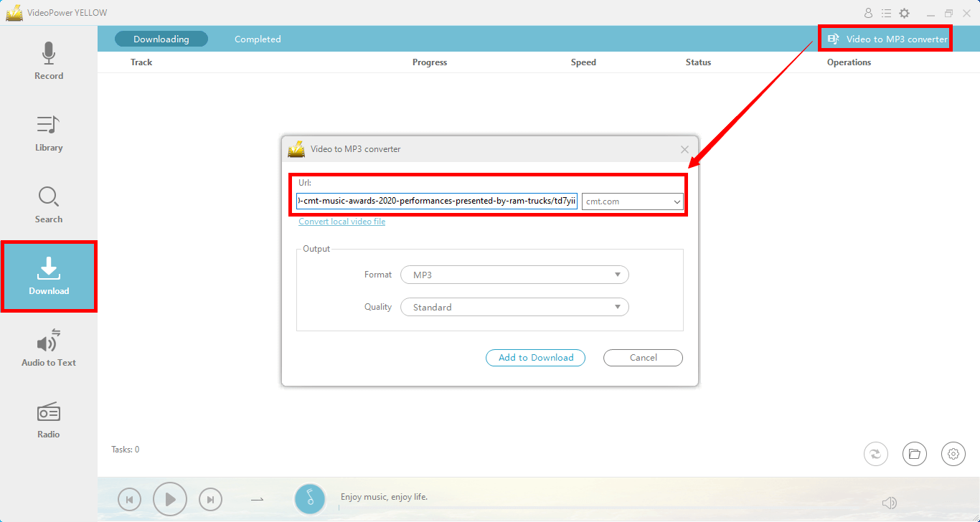Click the refresh tasks icon

[x=876, y=453]
